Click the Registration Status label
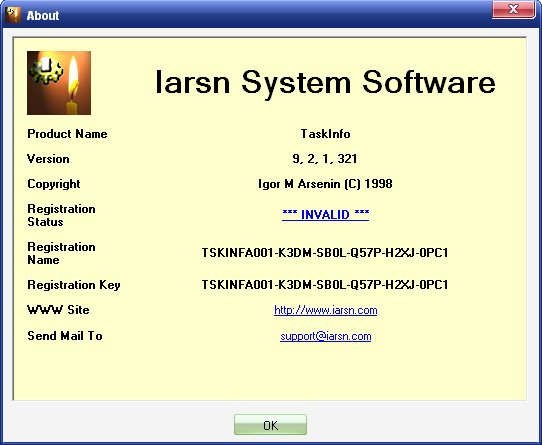This screenshot has height=445, width=542. 61,215
